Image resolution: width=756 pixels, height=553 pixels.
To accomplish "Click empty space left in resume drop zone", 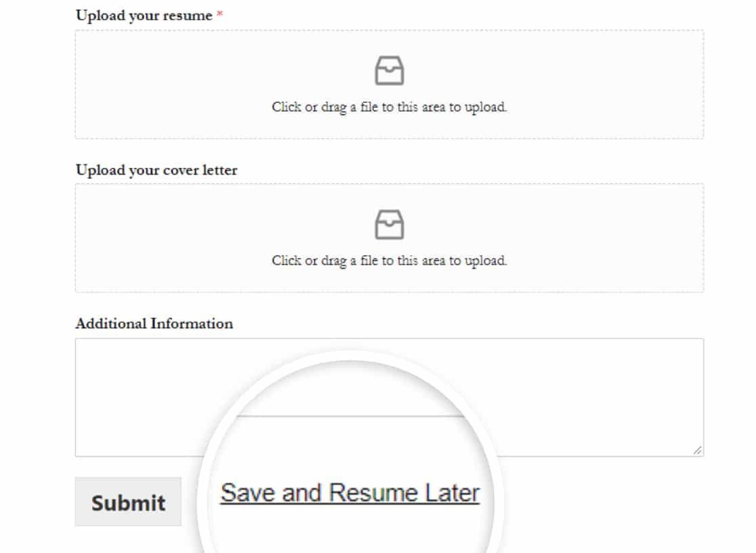I will (169, 85).
